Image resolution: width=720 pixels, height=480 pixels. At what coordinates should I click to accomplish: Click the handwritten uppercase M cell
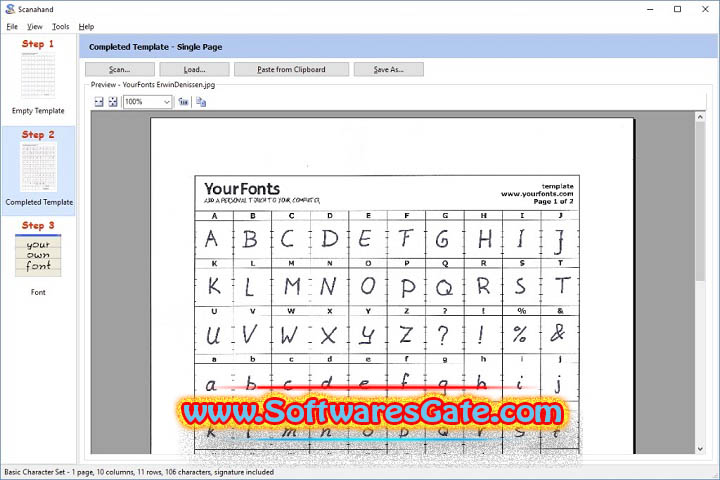[291, 287]
